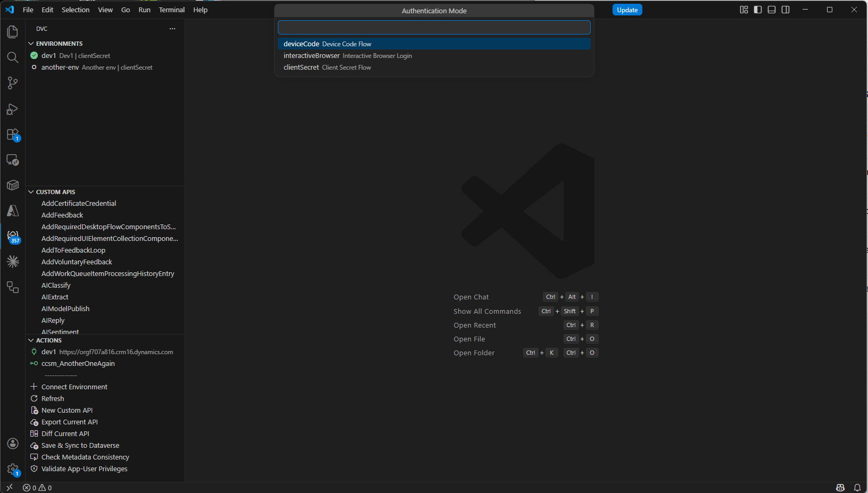868x493 pixels.
Task: Collapse the CUSTOM APIS section
Action: click(x=105, y=192)
